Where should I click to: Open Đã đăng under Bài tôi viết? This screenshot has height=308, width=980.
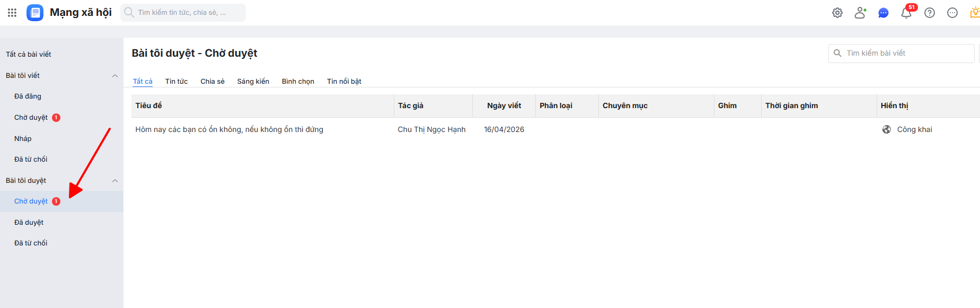28,96
